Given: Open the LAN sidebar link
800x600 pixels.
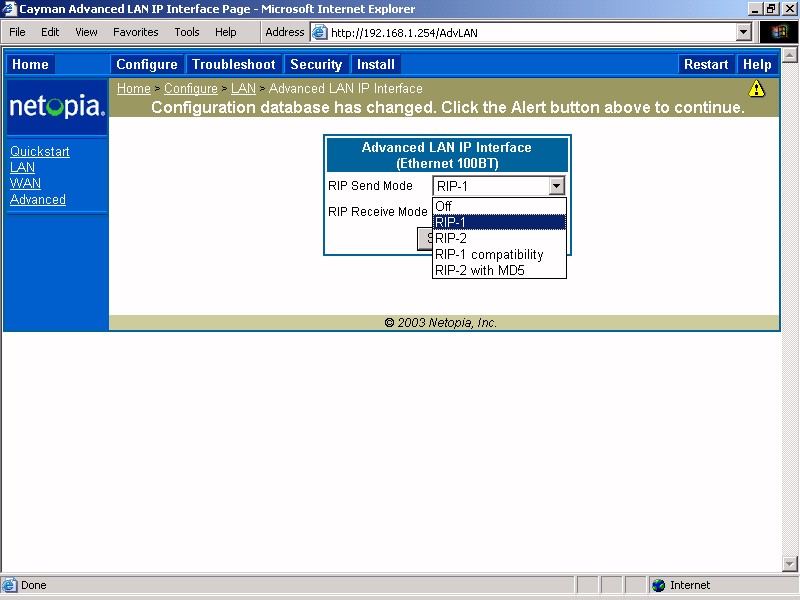Looking at the screenshot, I should [22, 167].
